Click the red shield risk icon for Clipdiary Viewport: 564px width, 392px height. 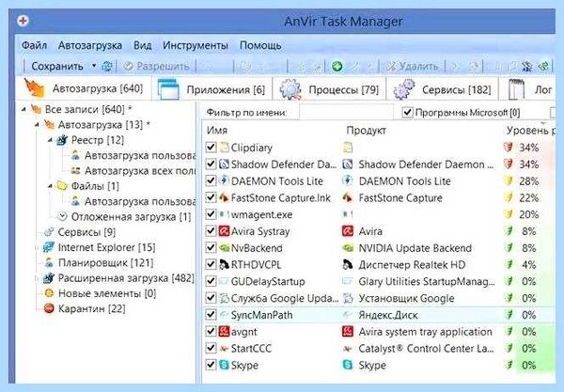point(508,147)
